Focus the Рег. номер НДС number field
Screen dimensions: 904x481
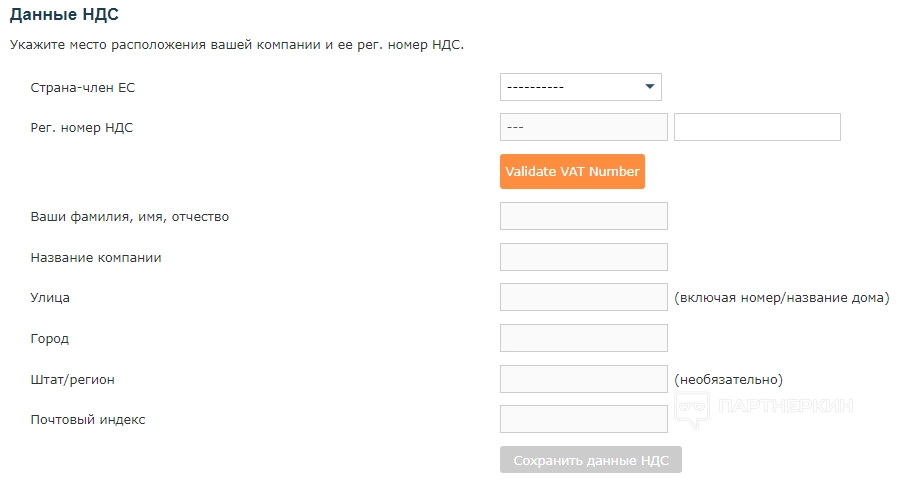pos(757,127)
